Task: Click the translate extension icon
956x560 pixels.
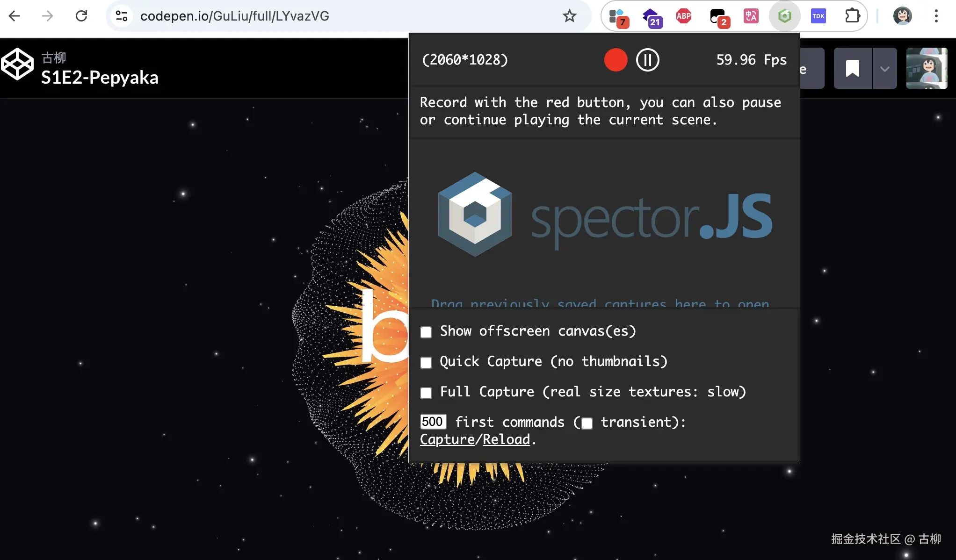Action: pyautogui.click(x=751, y=16)
